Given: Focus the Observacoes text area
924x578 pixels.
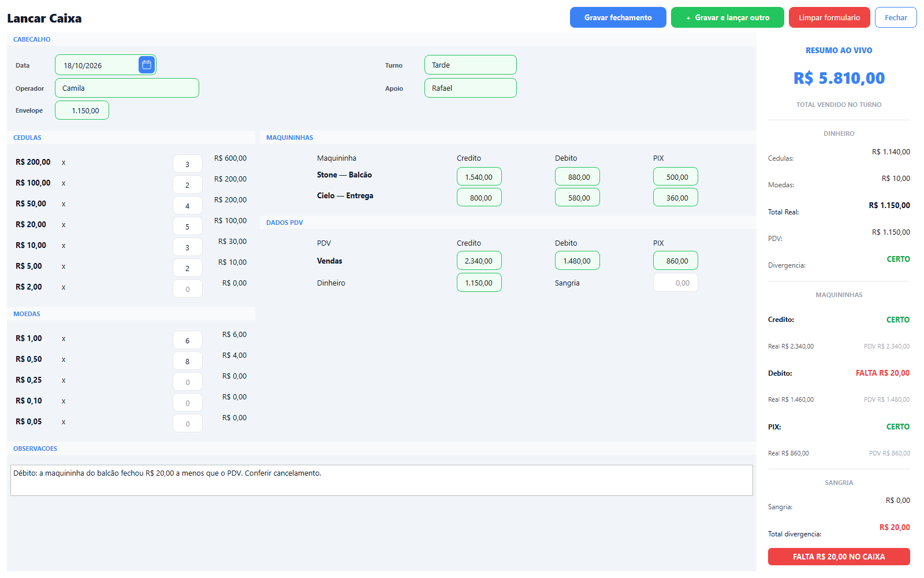Looking at the screenshot, I should (x=382, y=480).
